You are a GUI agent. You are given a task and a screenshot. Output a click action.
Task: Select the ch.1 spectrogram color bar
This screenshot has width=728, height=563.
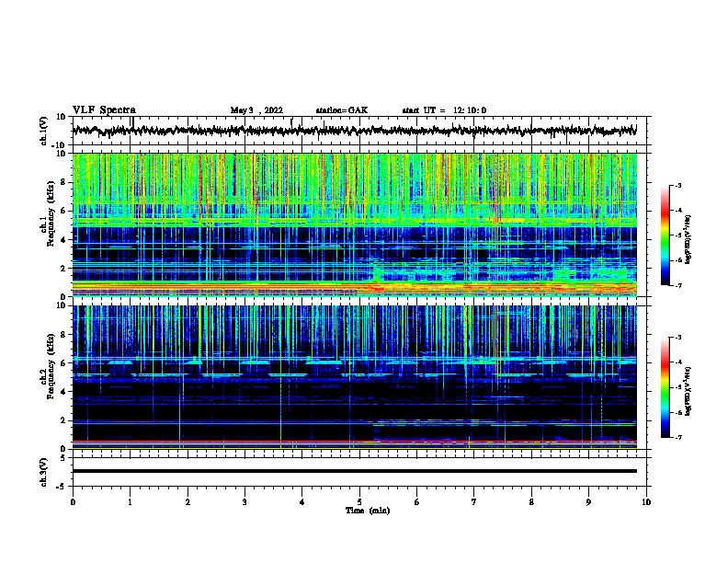pos(665,236)
